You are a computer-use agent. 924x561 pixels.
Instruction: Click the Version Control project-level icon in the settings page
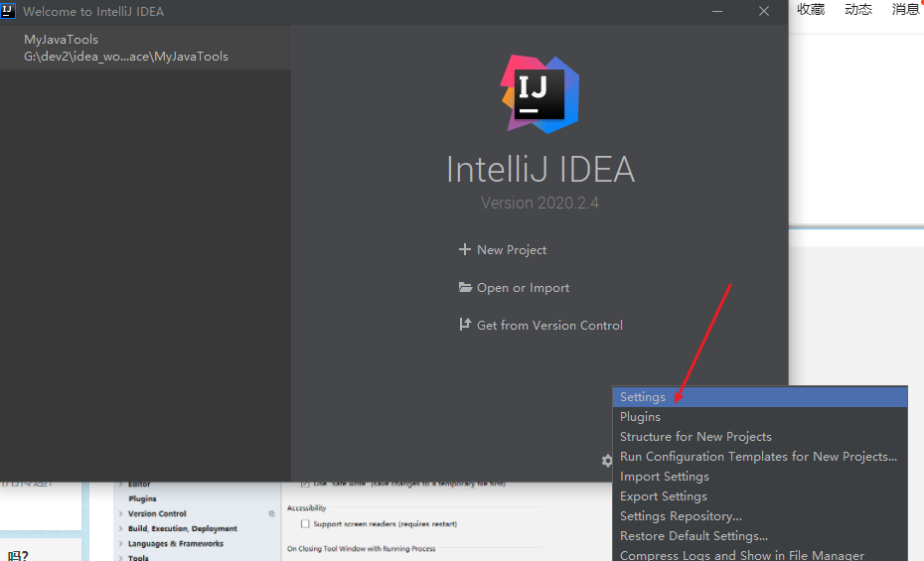[x=271, y=514]
